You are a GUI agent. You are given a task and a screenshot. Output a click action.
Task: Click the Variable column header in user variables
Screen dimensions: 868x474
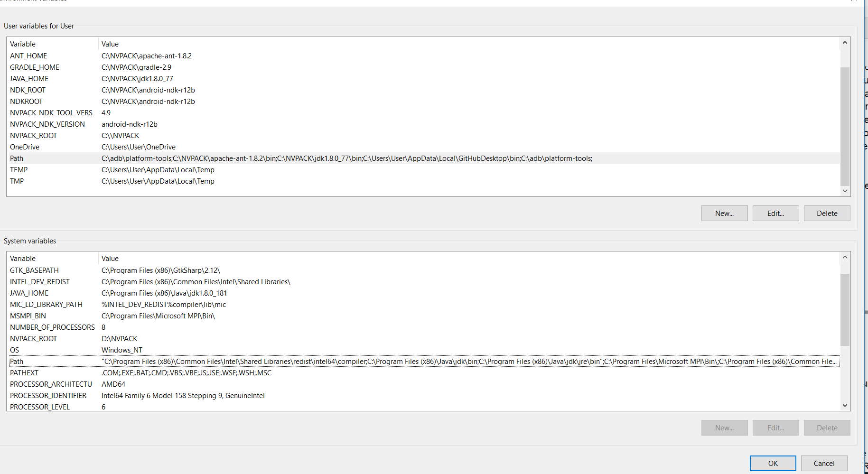click(x=23, y=44)
